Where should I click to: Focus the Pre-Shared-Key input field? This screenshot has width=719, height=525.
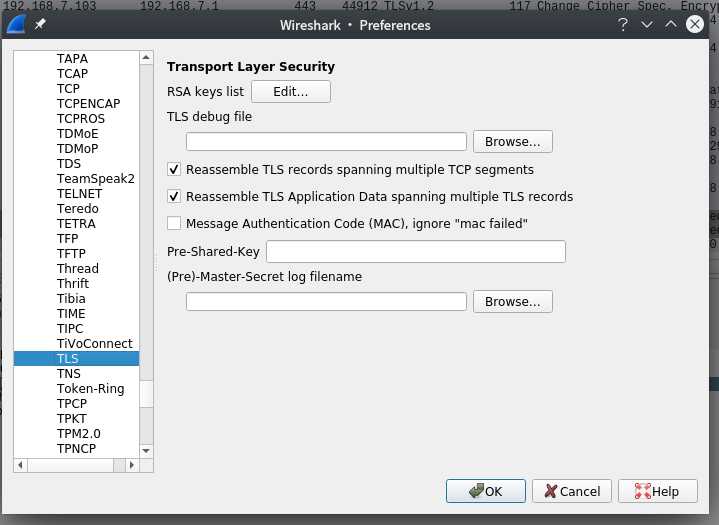point(416,252)
